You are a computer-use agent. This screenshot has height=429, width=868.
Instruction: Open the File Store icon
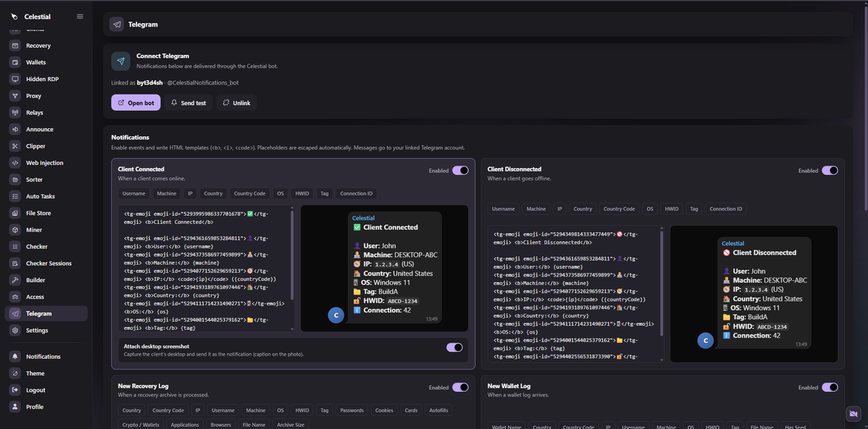coord(14,213)
